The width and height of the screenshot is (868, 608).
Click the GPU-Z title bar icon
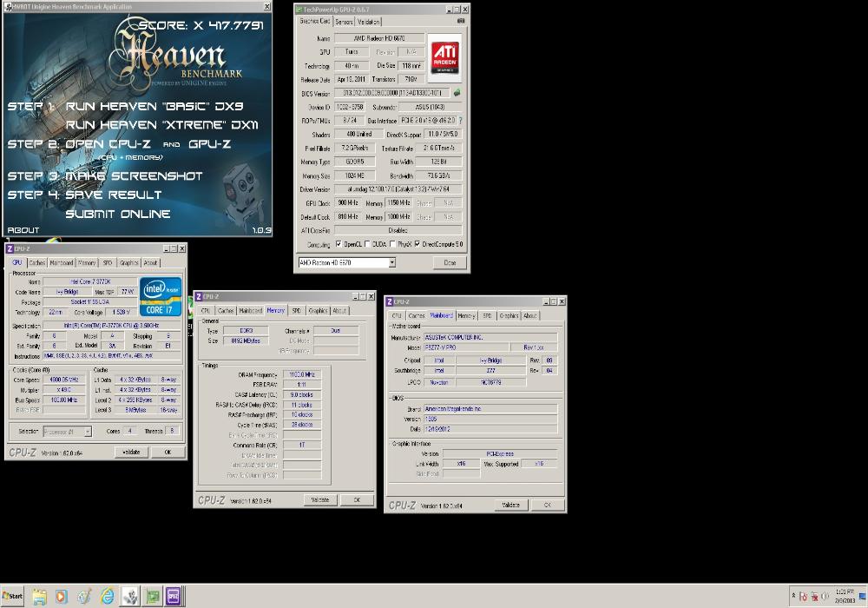click(299, 10)
